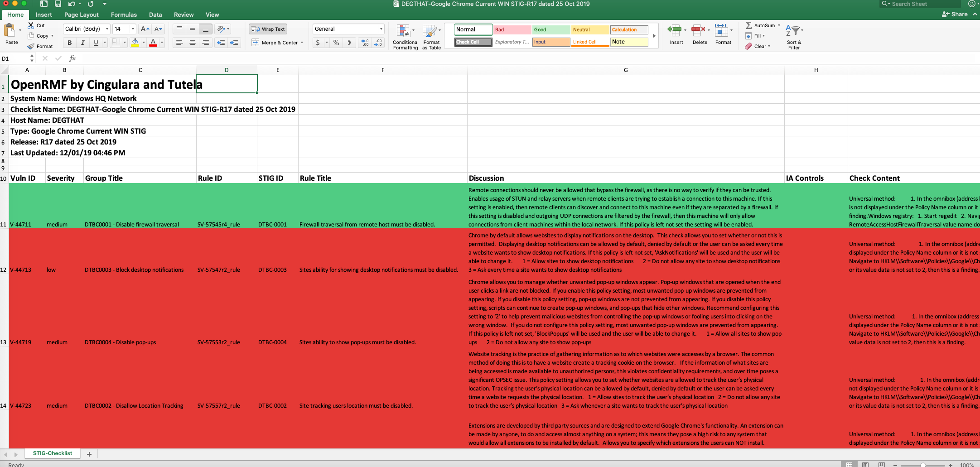Click the Share button
This screenshot has height=467, width=980.
tap(955, 14)
